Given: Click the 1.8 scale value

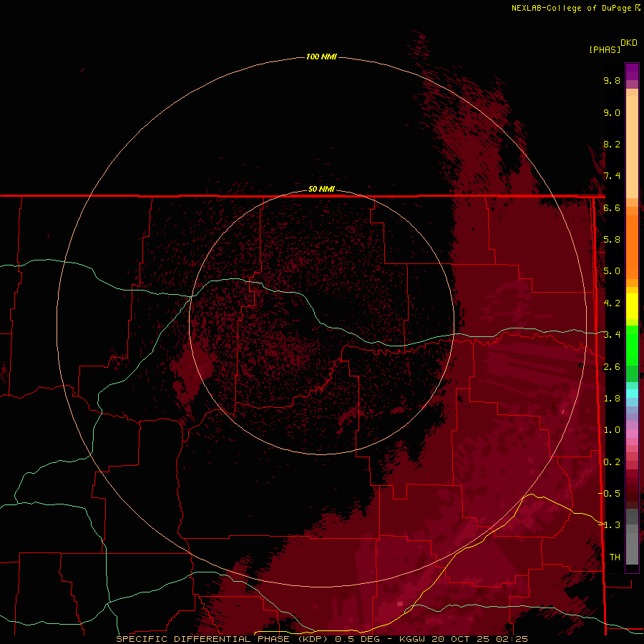Looking at the screenshot, I should click(x=612, y=399).
